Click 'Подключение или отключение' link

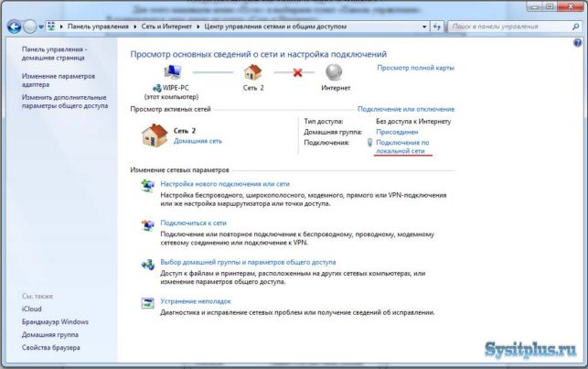[406, 109]
